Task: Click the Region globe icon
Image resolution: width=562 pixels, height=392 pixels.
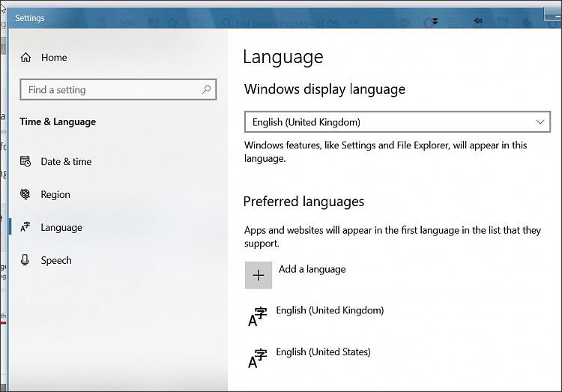Action: (x=25, y=194)
